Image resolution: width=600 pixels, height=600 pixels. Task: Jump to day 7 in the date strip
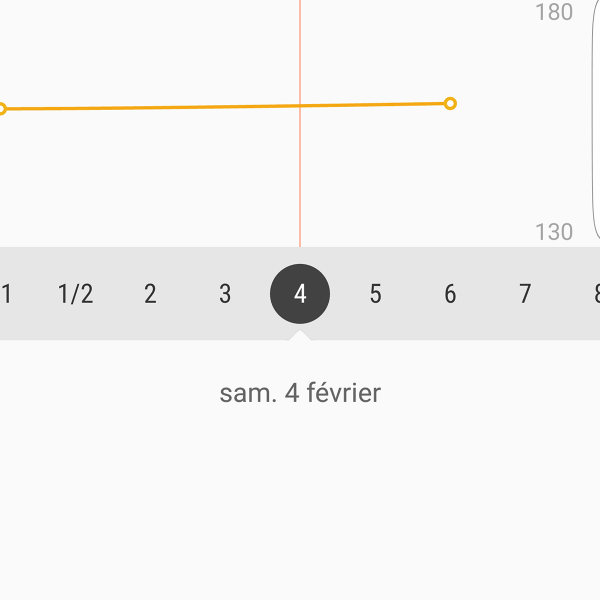pyautogui.click(x=525, y=294)
